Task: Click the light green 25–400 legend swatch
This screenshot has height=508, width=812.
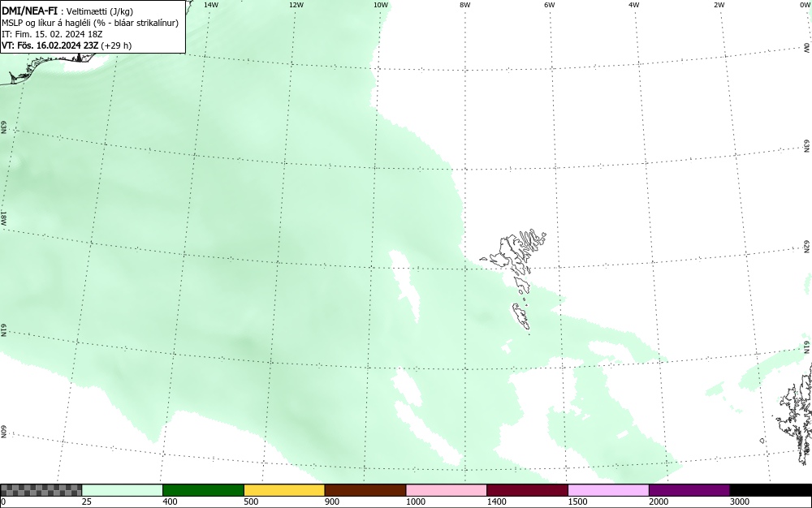Action: pyautogui.click(x=123, y=490)
